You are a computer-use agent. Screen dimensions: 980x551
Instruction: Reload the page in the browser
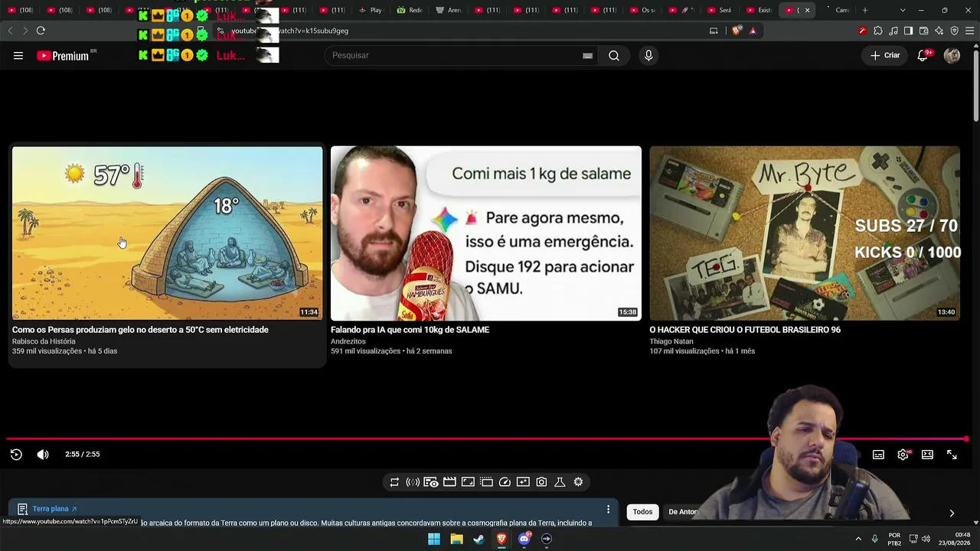click(x=41, y=31)
